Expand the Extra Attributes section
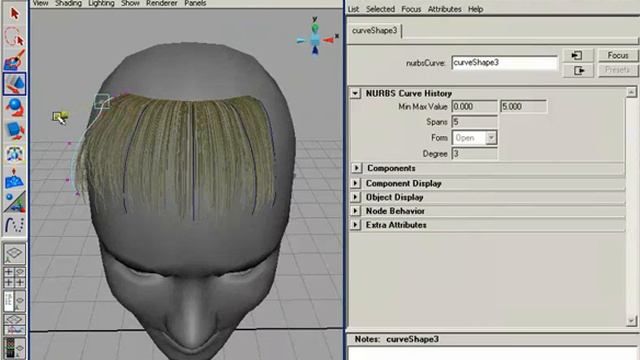 tap(356, 225)
